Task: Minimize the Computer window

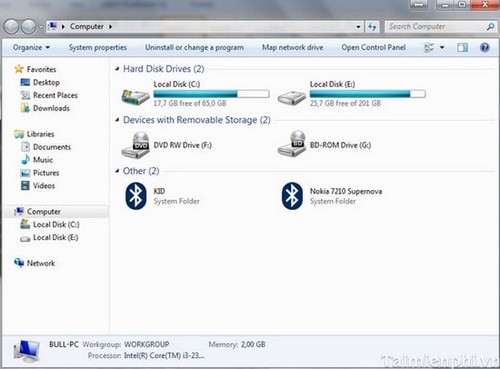Action: [x=445, y=5]
